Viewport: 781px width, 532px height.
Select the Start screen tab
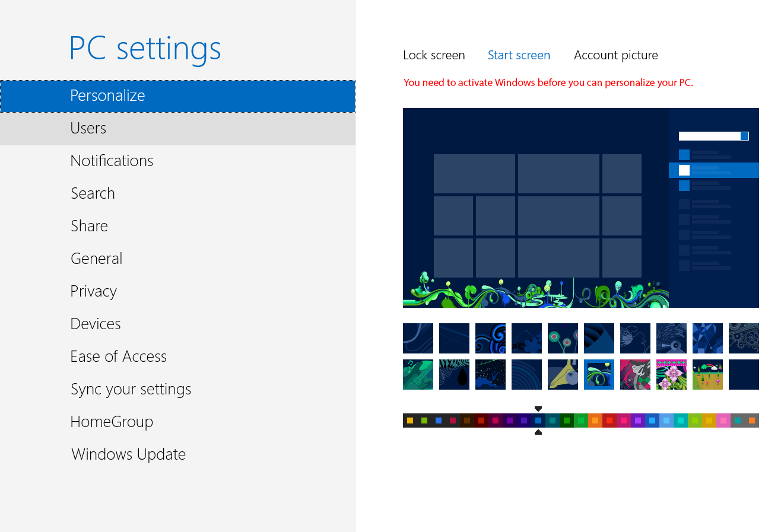[519, 55]
